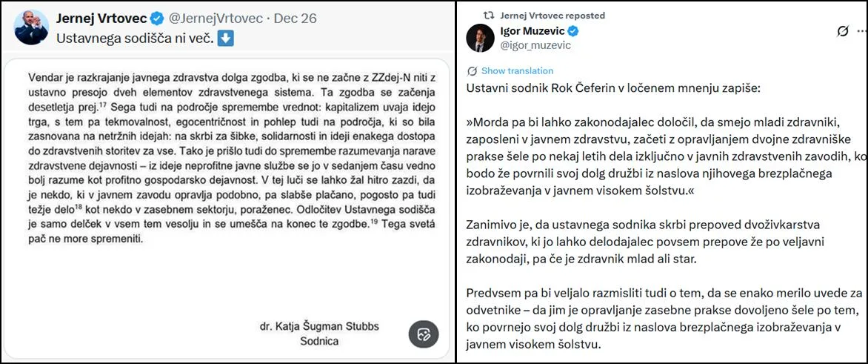The image size is (868, 364).
Task: Click the Dec 26 post timestamp
Action: click(x=295, y=19)
